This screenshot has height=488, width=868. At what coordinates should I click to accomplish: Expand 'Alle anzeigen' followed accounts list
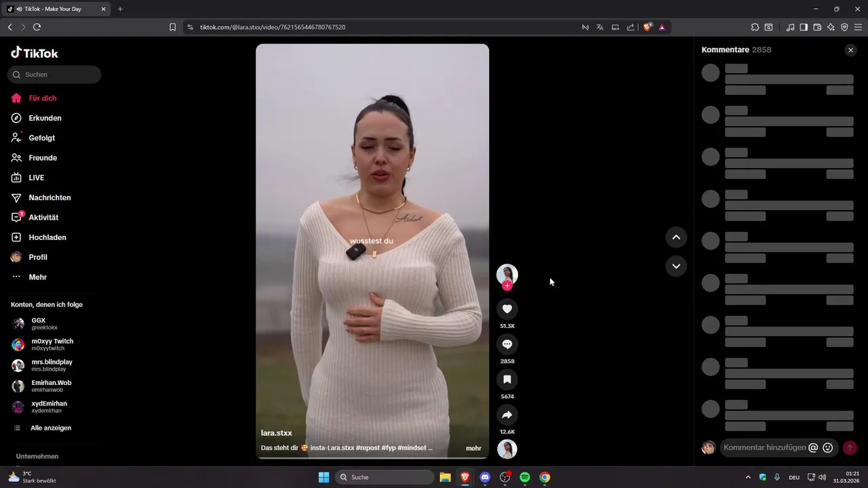pyautogui.click(x=43, y=428)
